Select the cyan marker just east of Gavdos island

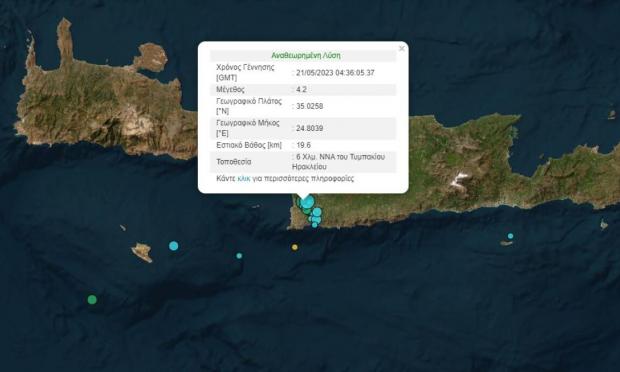coord(174,246)
